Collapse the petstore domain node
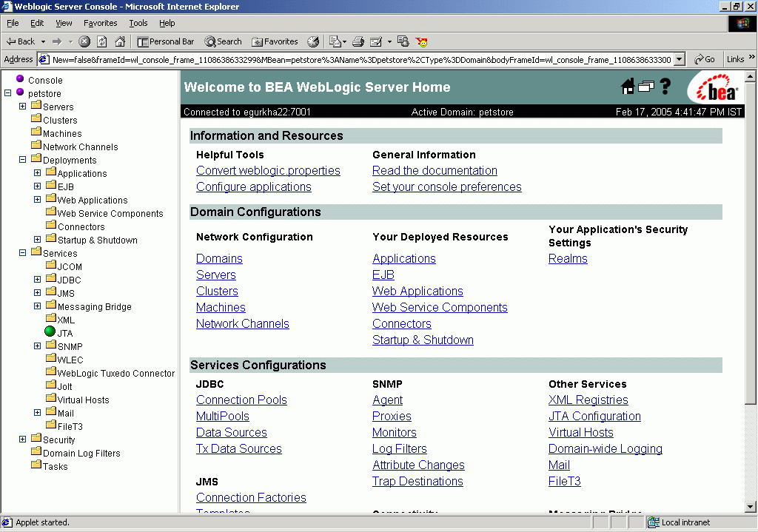Screen dimensions: 758x532 tap(7, 92)
